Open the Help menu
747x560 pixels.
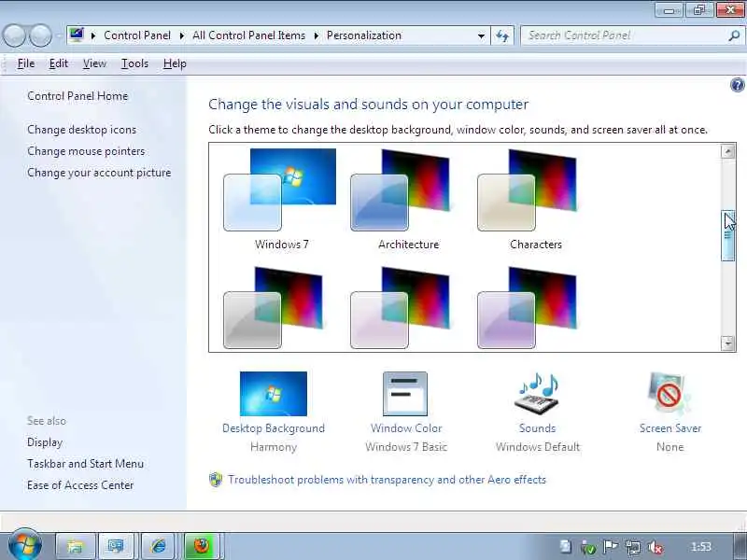point(175,63)
